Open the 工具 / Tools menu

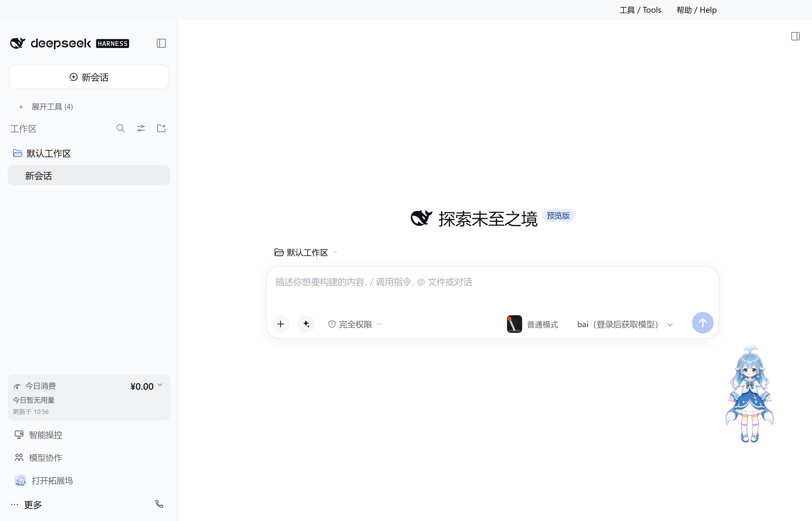640,10
